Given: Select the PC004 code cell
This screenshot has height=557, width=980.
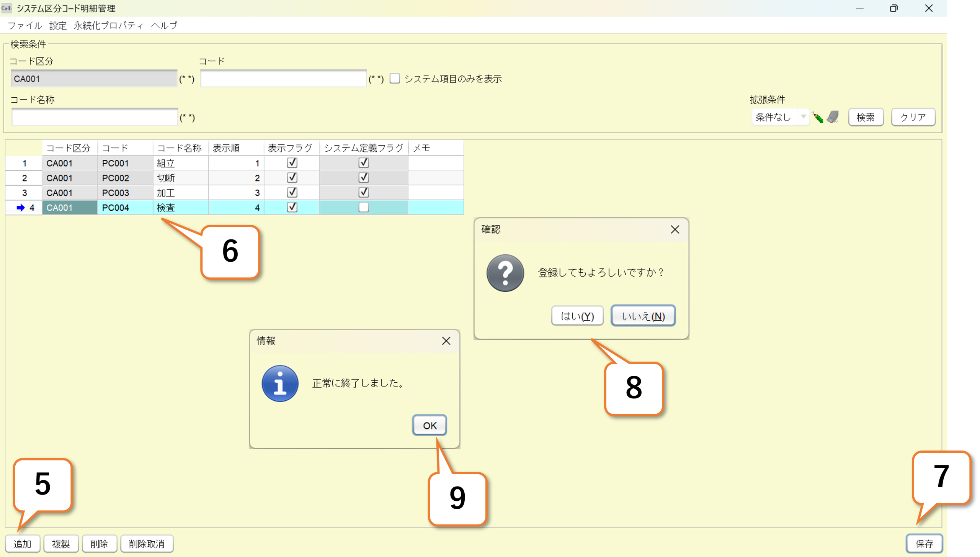Looking at the screenshot, I should (125, 208).
